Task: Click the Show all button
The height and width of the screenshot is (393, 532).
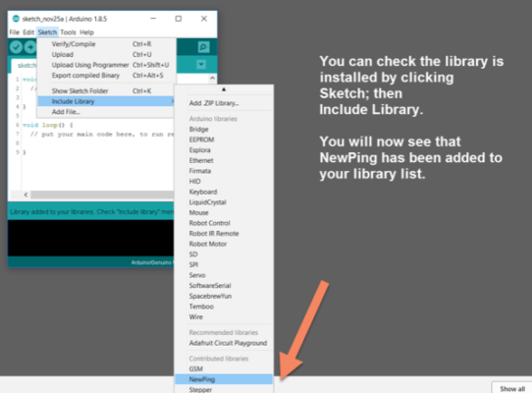Action: 512,389
